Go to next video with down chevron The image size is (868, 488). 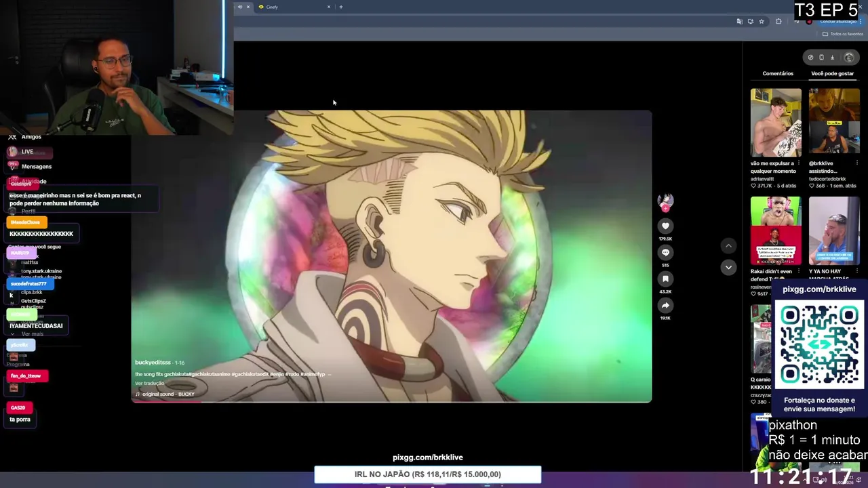[x=728, y=267]
